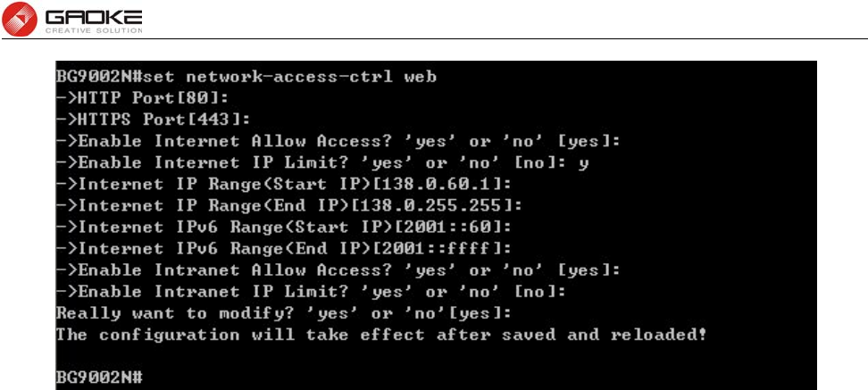Click the 'Really want to modify?' prompt
Screen dimensions: 868x390
[x=283, y=313]
